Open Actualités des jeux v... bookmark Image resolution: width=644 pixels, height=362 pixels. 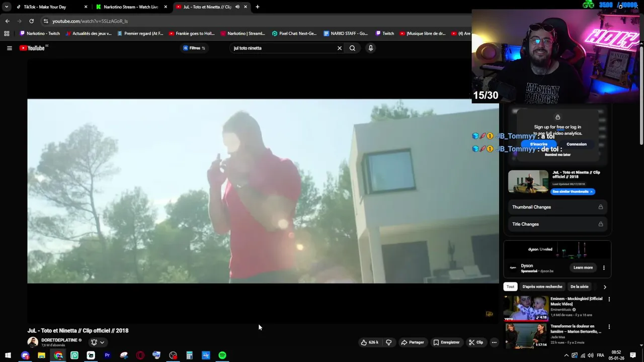pos(89,34)
